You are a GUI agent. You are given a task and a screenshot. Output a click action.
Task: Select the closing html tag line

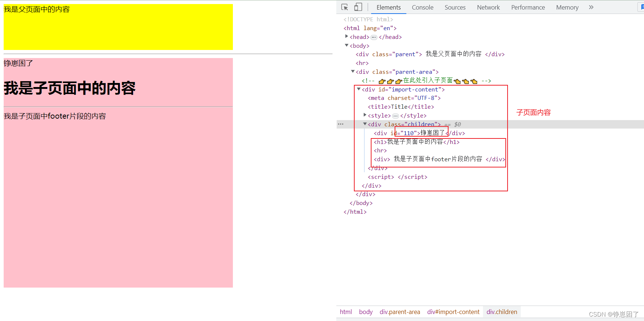[355, 212]
